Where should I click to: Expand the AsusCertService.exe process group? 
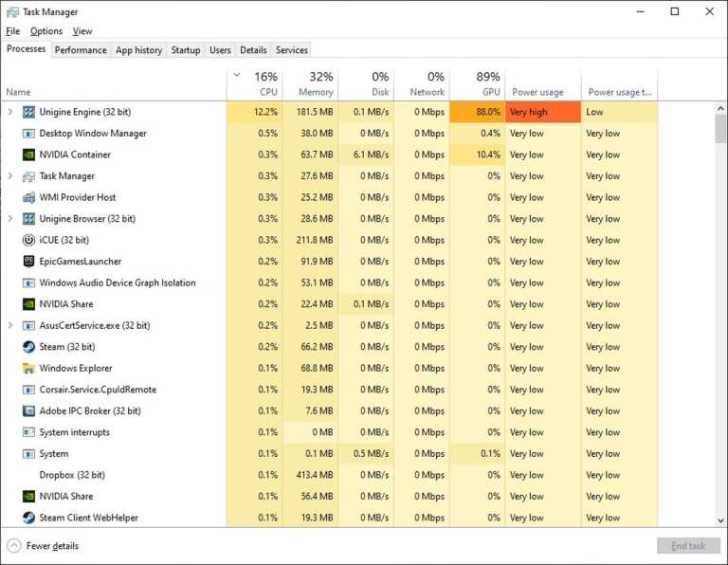pos(10,325)
